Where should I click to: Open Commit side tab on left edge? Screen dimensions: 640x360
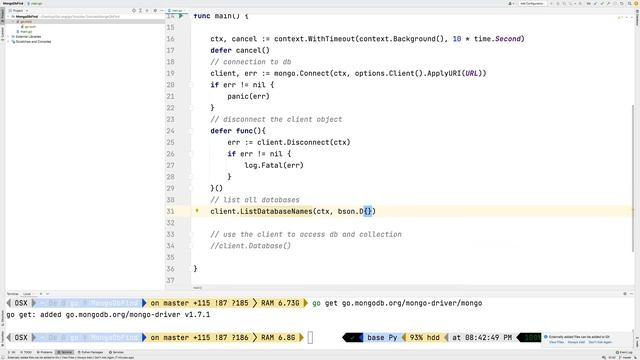(2, 33)
